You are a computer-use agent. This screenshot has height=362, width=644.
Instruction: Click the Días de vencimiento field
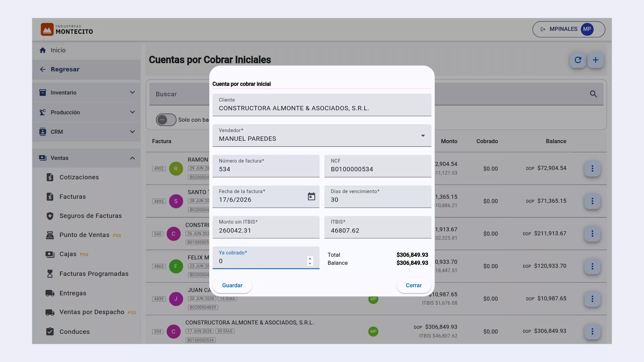point(378,196)
